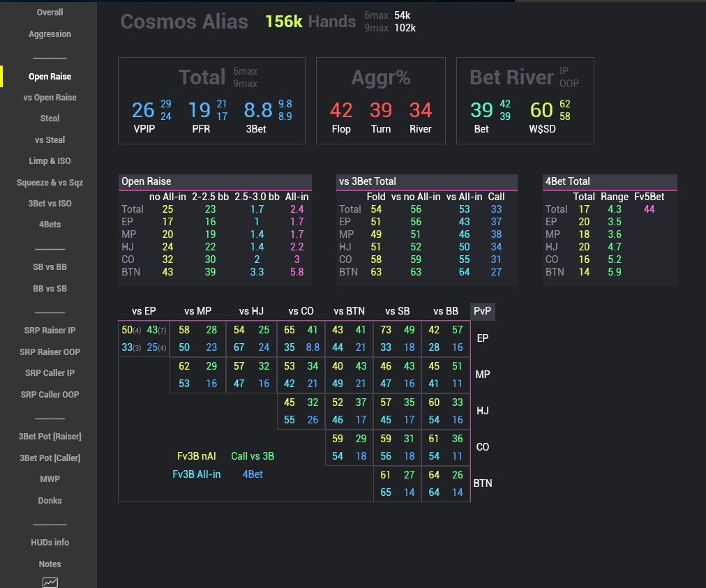Select the Overall section in the sidebar
The width and height of the screenshot is (706, 588).
point(50,12)
